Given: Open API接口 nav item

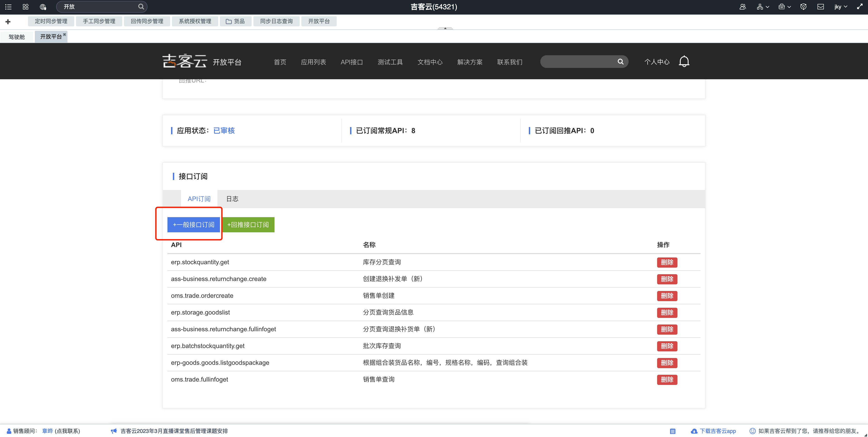Looking at the screenshot, I should 352,62.
